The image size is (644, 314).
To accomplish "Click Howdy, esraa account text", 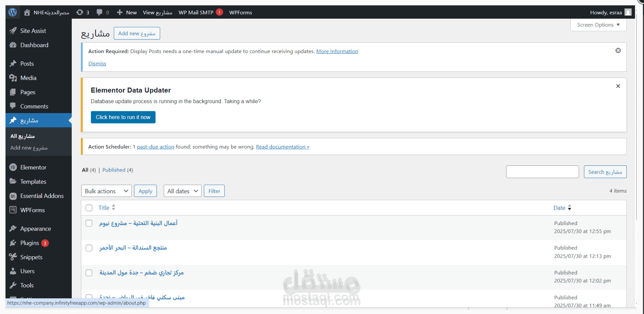I will (606, 12).
